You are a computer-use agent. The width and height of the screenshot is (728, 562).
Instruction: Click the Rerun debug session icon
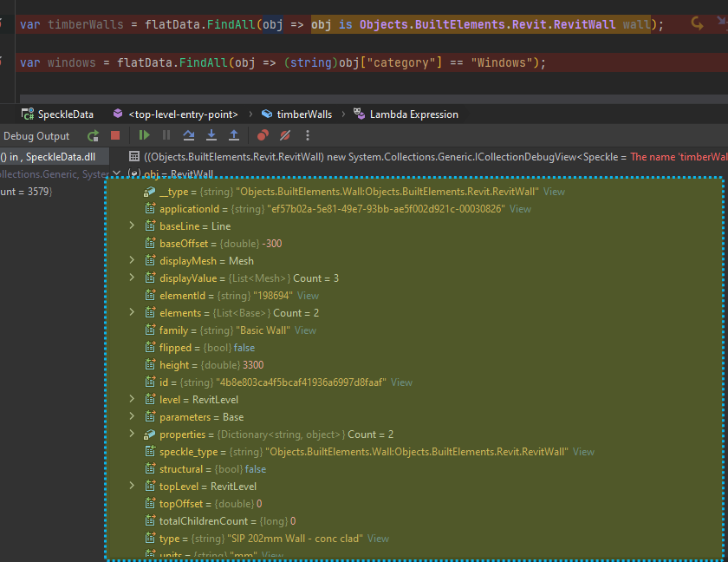pos(93,136)
